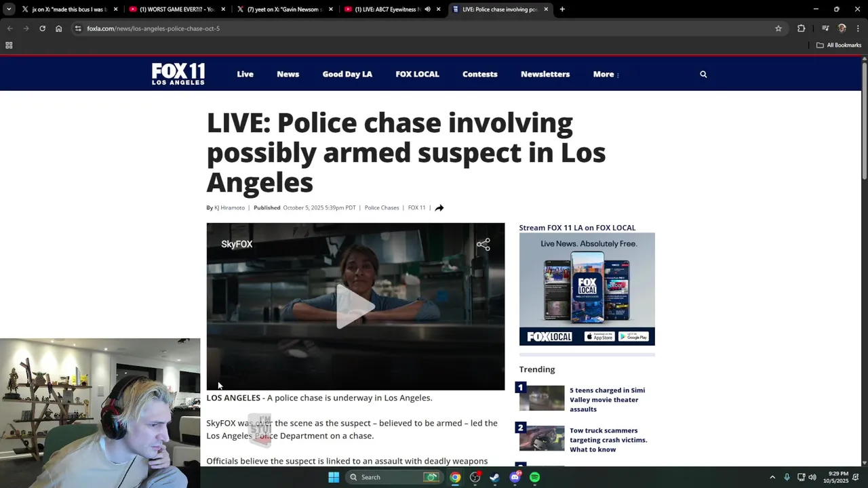This screenshot has width=868, height=488.
Task: Click the Google Play download badge
Action: pos(633,337)
